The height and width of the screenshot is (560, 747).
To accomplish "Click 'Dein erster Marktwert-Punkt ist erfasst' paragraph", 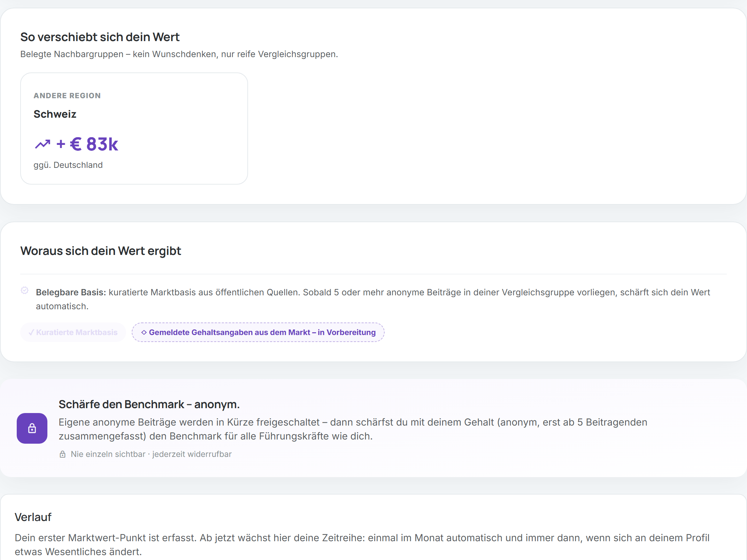I will coord(362,545).
